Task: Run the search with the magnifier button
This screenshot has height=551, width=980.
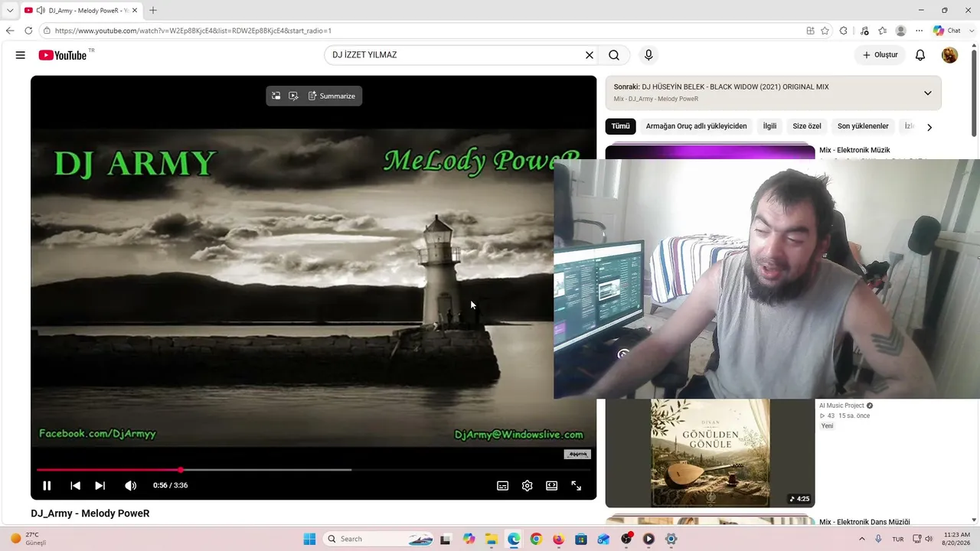Action: 614,55
